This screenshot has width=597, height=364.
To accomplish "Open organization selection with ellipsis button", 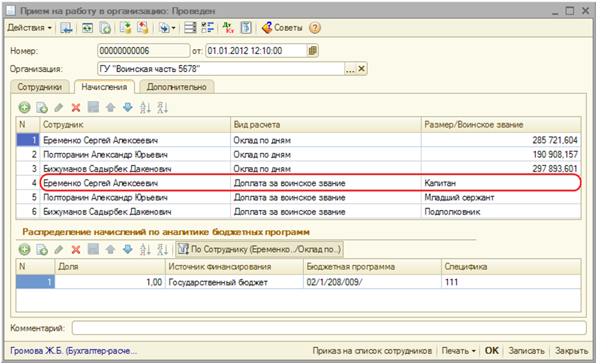I will [350, 69].
